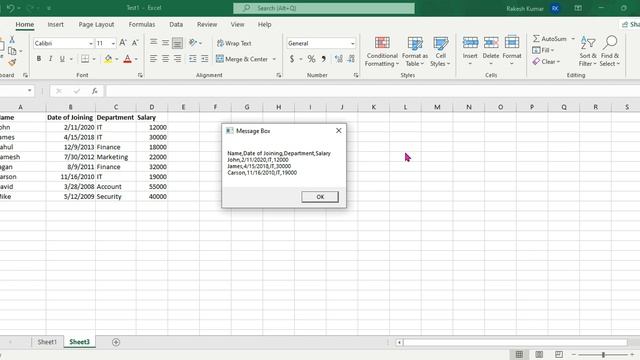The width and height of the screenshot is (640, 360).
Task: Open Cell Styles gallery
Action: click(440, 51)
